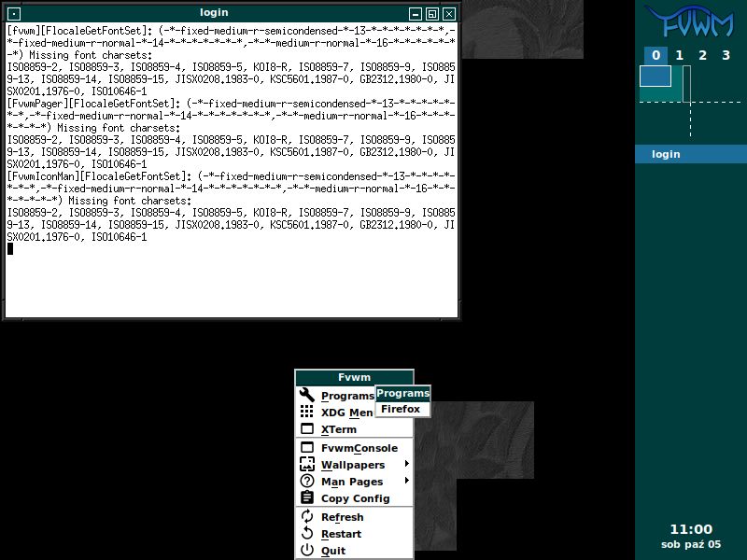Select the login entry in the window list

[x=691, y=154]
